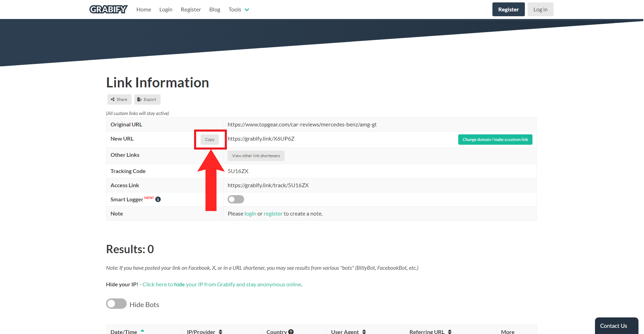Click the Smart Logger row label
644x334 pixels.
click(x=127, y=200)
